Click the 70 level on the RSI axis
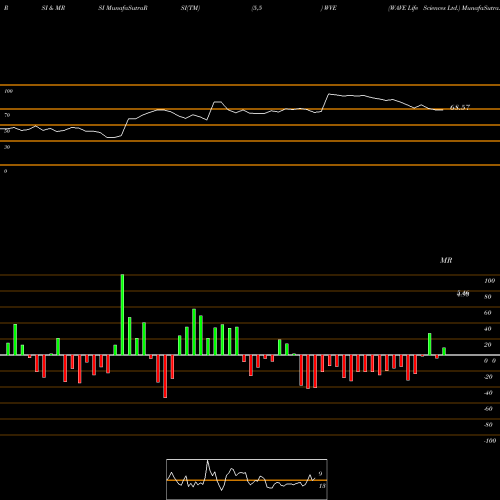The width and height of the screenshot is (500, 500). coord(7,115)
